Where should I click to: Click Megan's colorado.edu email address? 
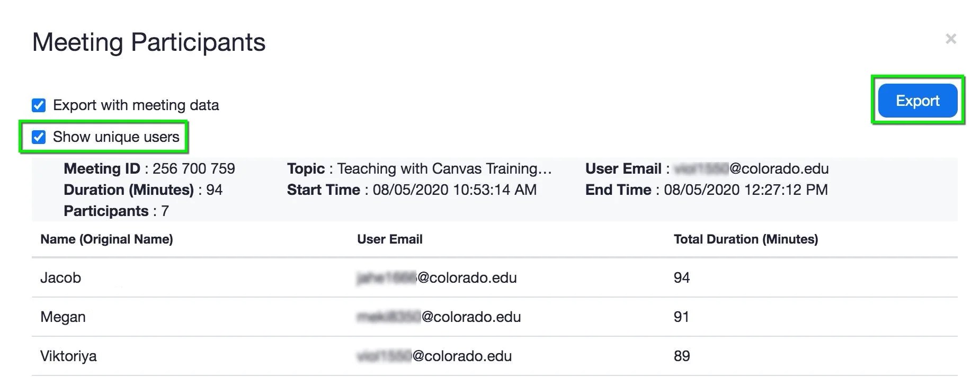(x=438, y=317)
